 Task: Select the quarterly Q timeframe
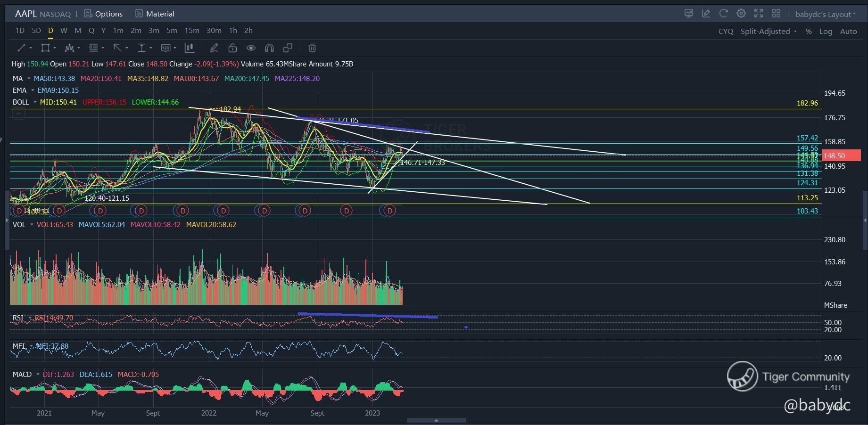coord(91,31)
